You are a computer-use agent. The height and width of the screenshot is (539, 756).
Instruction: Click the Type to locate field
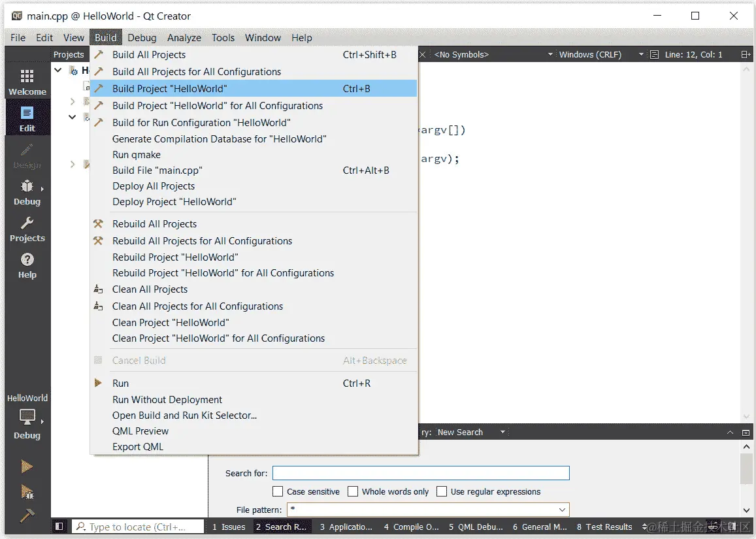click(x=138, y=527)
